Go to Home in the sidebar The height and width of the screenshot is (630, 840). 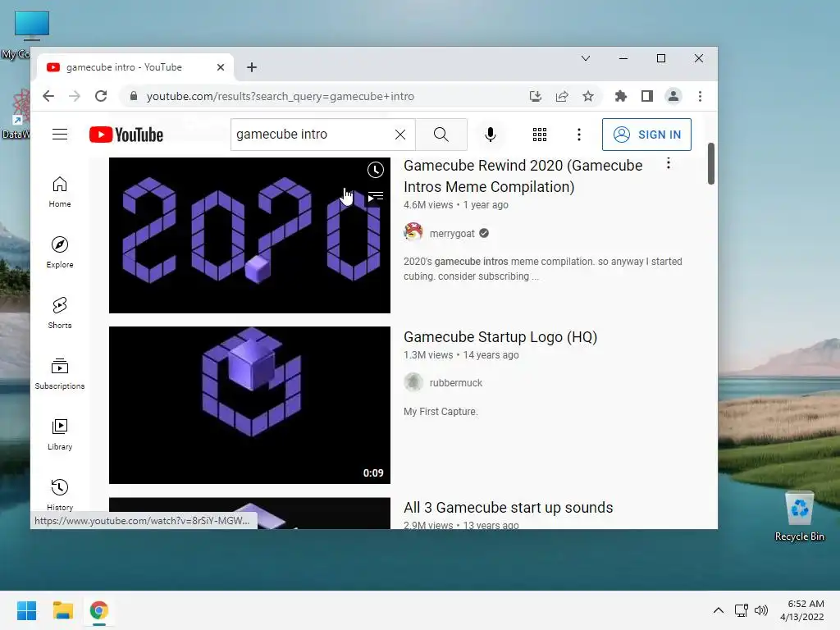point(59,192)
